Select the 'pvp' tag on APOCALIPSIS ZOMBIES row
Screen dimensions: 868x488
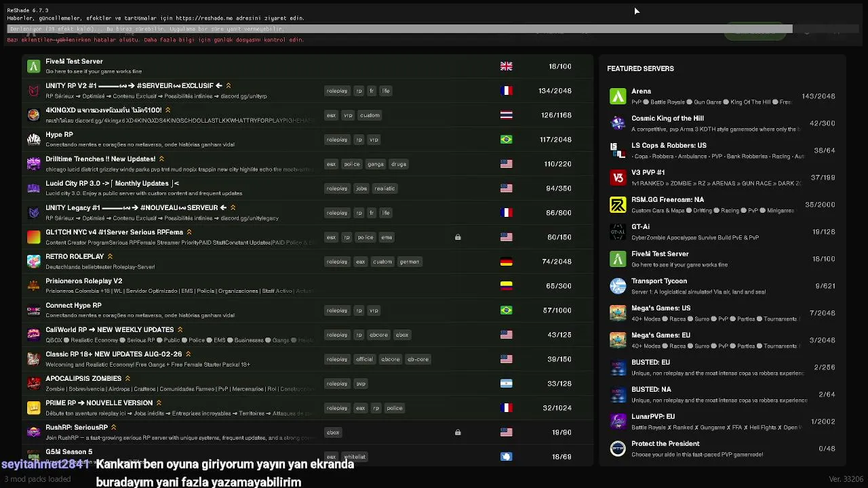[361, 384]
